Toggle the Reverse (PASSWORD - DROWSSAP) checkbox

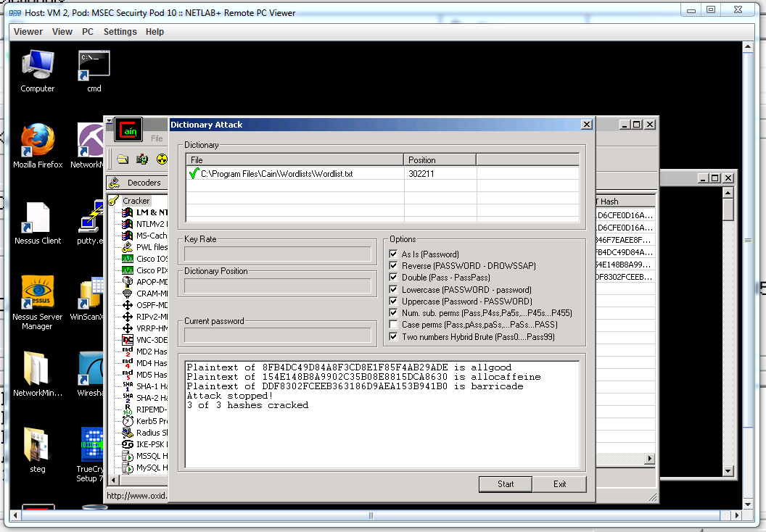tap(393, 265)
